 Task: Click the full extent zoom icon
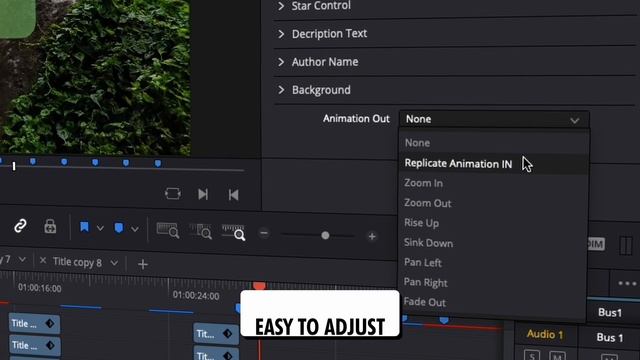pyautogui.click(x=168, y=230)
